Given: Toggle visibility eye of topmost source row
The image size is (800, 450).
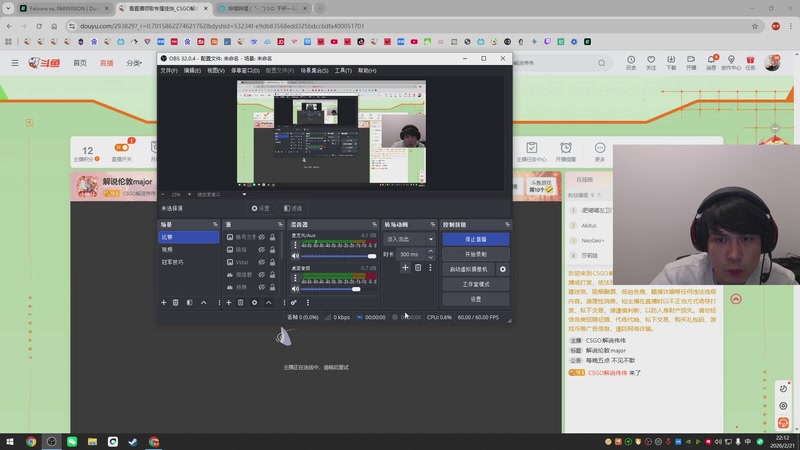Looking at the screenshot, I should click(261, 237).
